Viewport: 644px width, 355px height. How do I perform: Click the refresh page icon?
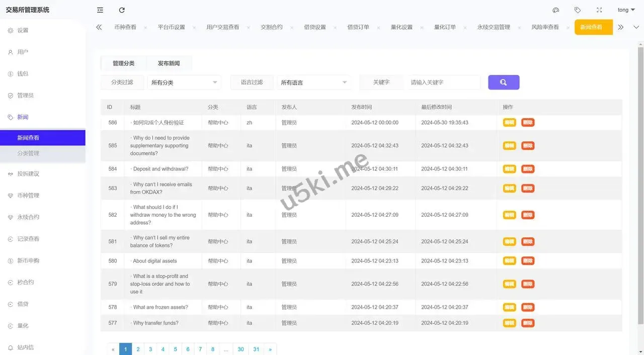[x=122, y=10]
